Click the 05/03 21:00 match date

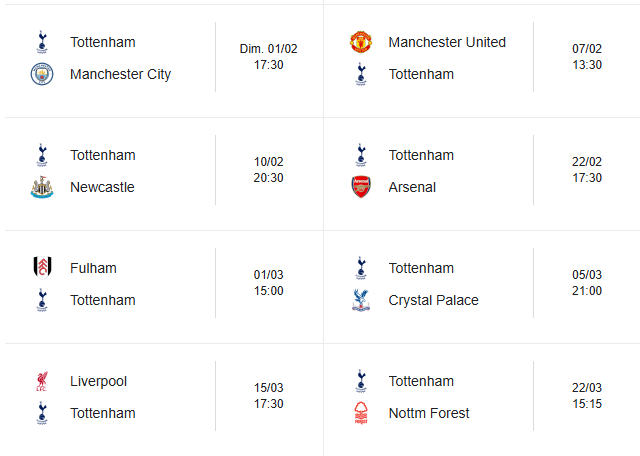(587, 282)
